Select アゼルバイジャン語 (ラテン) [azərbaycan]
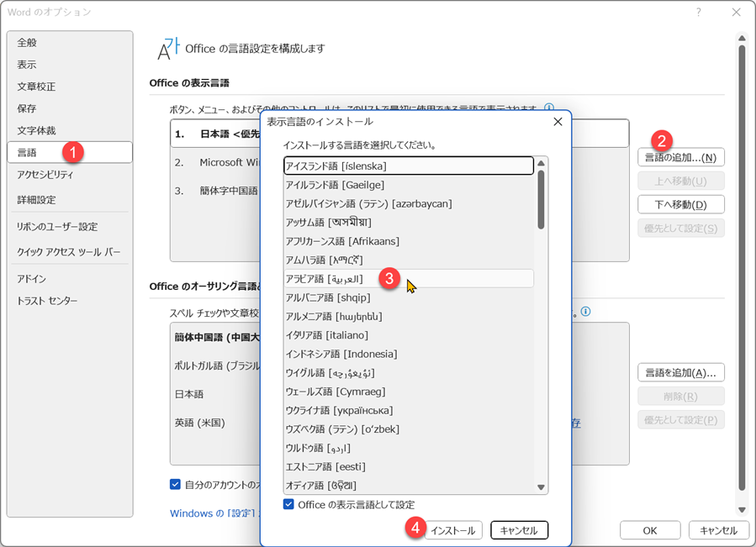This screenshot has height=547, width=756. click(x=409, y=203)
